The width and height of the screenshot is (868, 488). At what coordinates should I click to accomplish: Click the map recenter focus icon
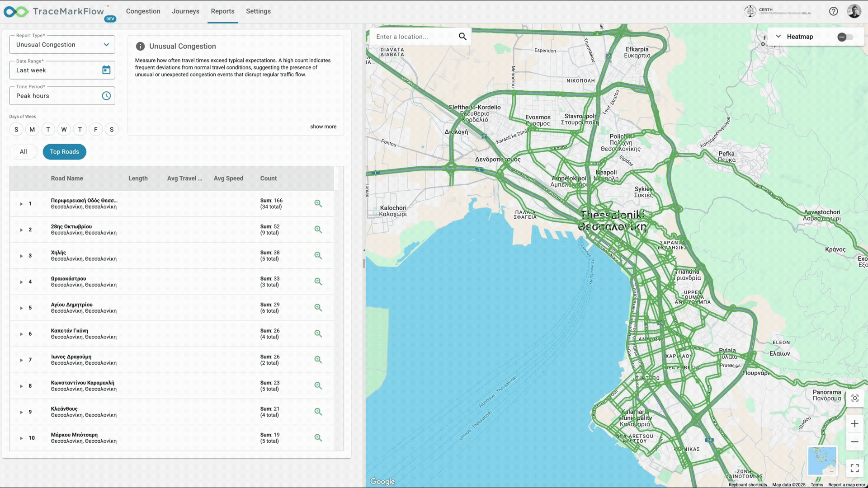point(854,398)
